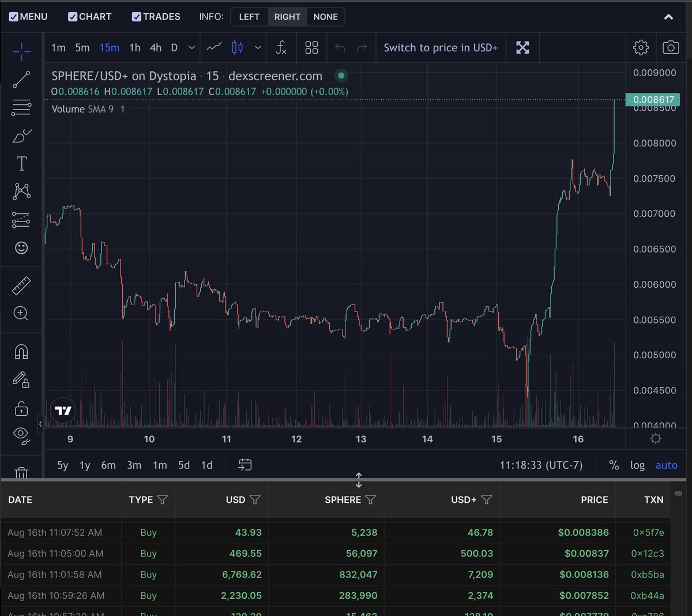Open the Fibonacci retracement tools
The width and height of the screenshot is (692, 616).
point(21,107)
